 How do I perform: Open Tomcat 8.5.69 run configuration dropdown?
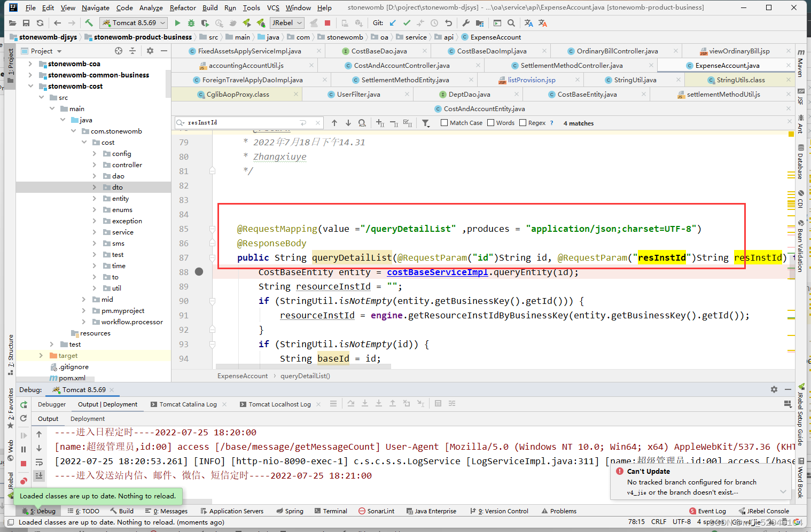pyautogui.click(x=134, y=23)
